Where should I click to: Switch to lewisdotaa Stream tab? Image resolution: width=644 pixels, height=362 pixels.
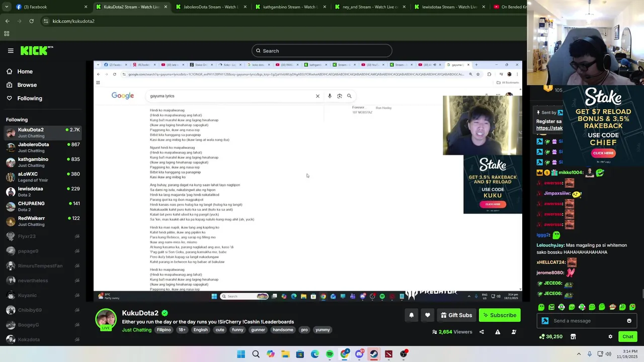click(x=449, y=7)
